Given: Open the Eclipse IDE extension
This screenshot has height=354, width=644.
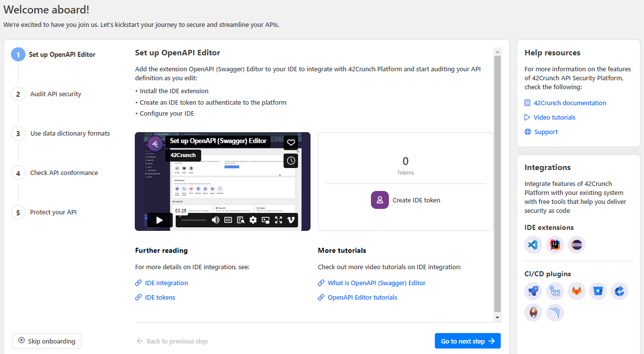Looking at the screenshot, I should 577,245.
